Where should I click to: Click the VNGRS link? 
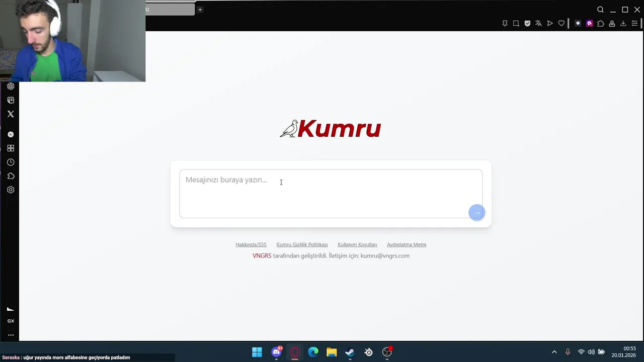262,256
